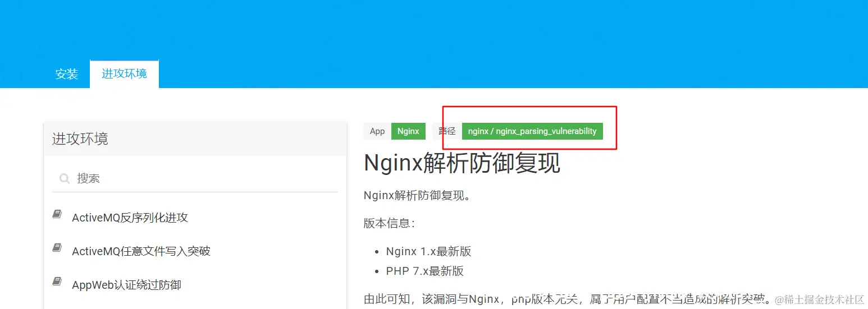Viewport: 868px width, 309px height.
Task: Click the 版本信息: text
Action: point(389,223)
